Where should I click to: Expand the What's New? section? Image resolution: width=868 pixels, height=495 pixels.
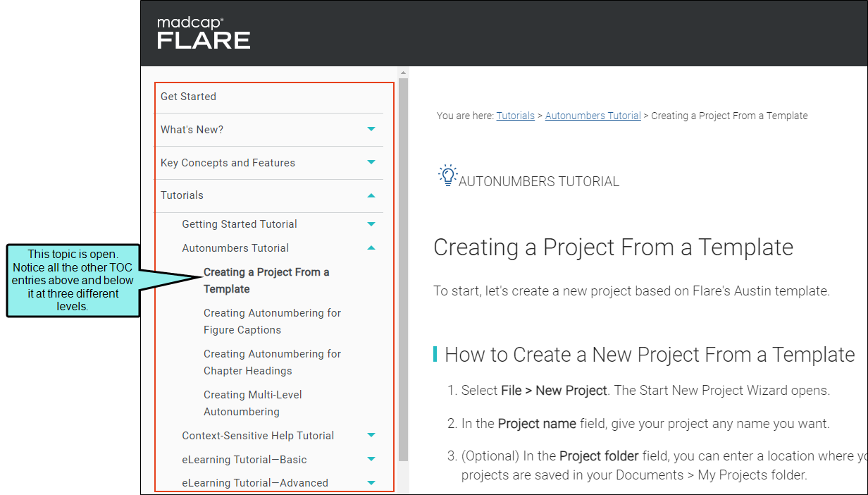pyautogui.click(x=371, y=129)
